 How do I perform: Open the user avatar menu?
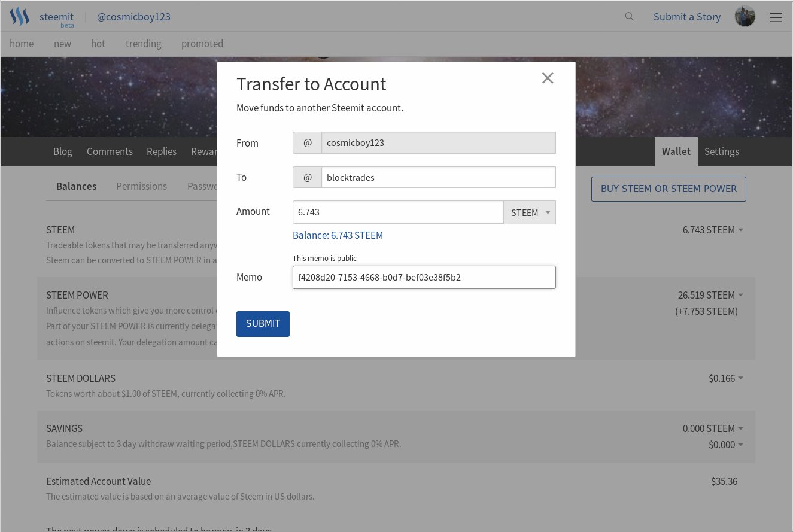click(x=745, y=17)
